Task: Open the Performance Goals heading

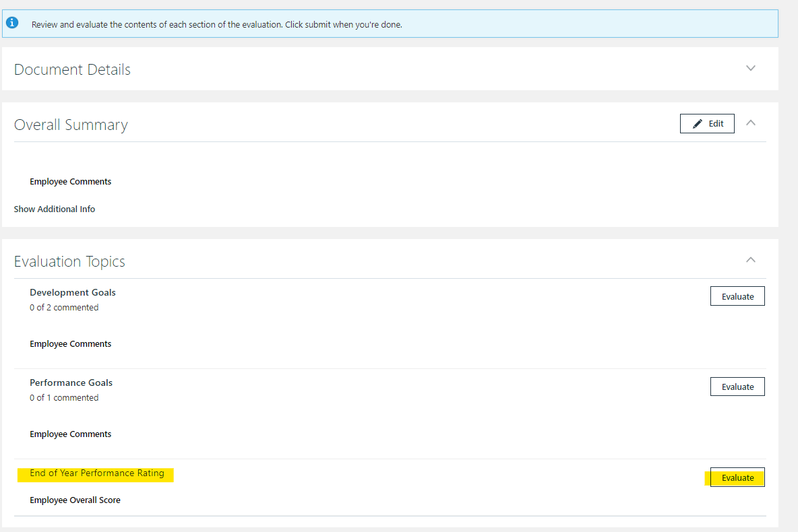Action: pos(71,383)
